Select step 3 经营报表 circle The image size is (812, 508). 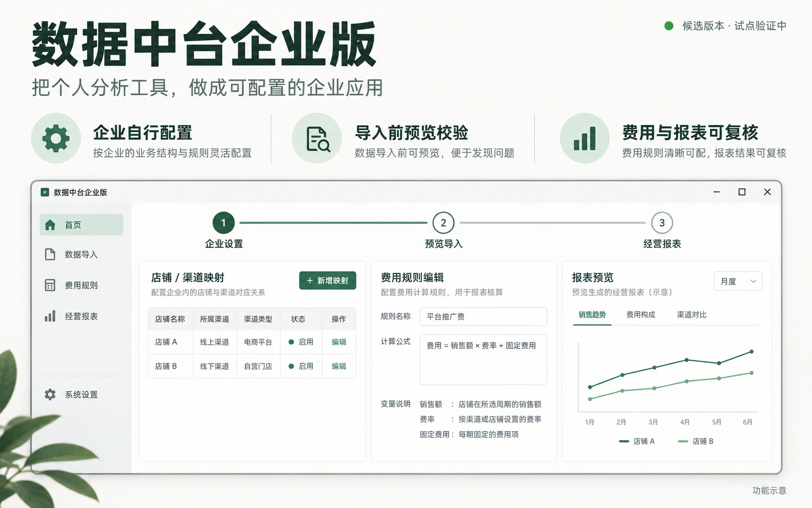tap(662, 223)
